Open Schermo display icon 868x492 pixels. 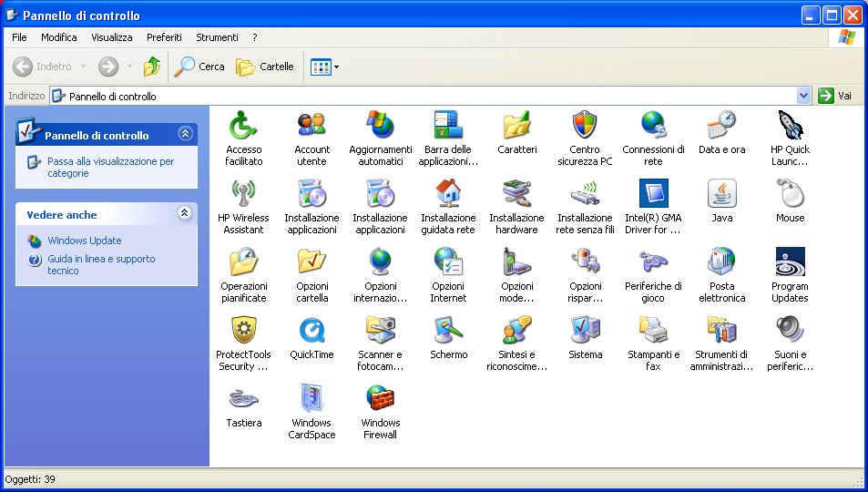click(x=448, y=330)
